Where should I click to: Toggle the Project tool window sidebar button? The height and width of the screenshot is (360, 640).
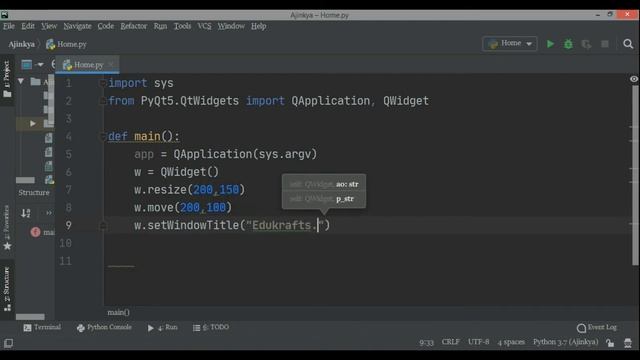7,80
